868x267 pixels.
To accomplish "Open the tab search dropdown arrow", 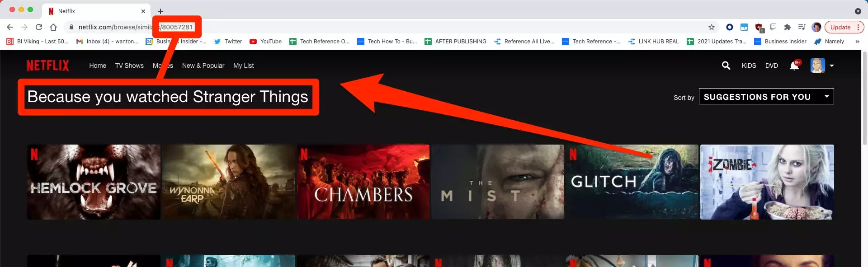I will pos(858,11).
